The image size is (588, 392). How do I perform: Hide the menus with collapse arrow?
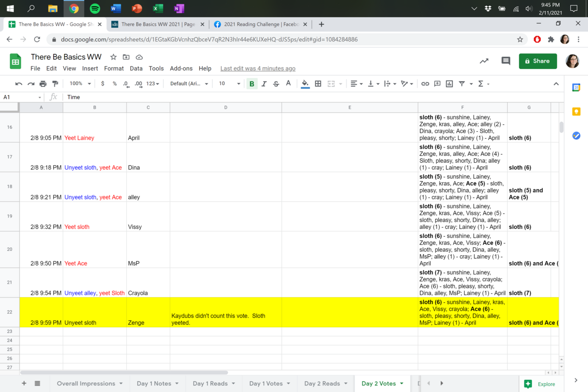(556, 84)
